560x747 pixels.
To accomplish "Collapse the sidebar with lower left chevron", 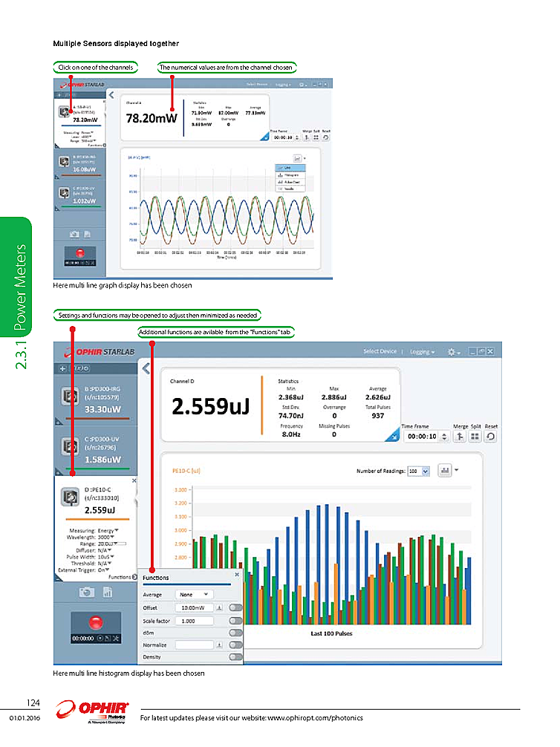I will [x=146, y=368].
